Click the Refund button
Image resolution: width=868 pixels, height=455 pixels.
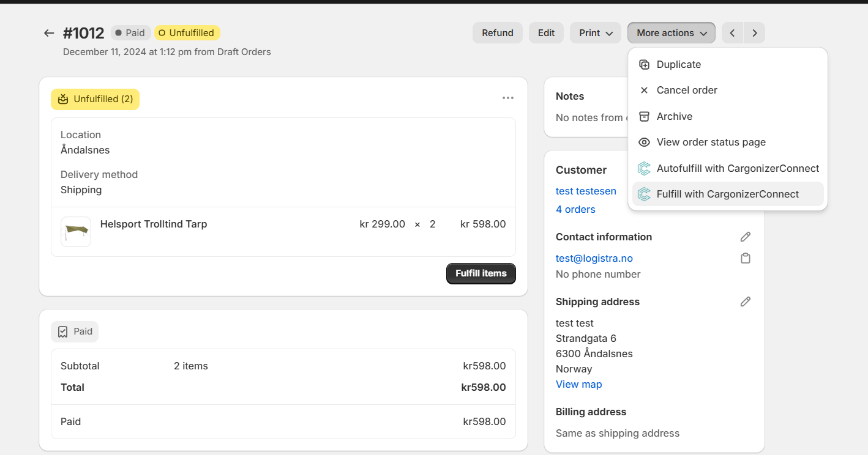pos(497,33)
